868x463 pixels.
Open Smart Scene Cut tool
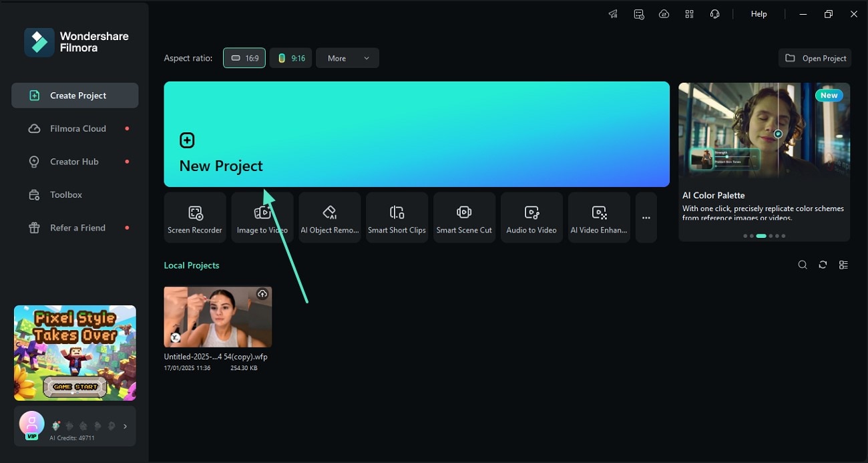pos(464,218)
